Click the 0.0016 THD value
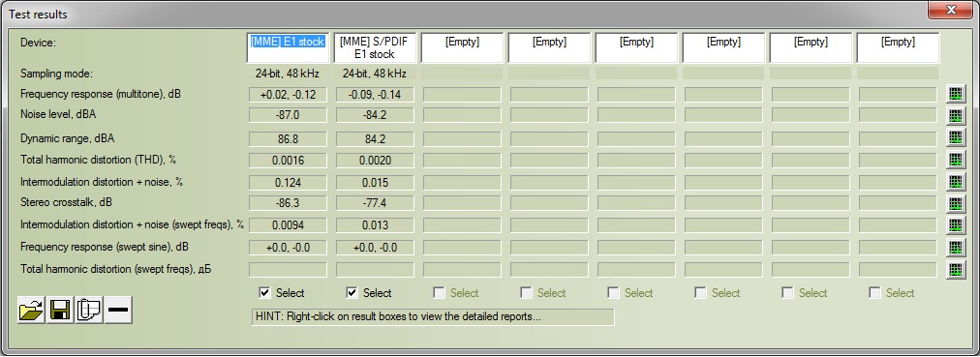Image resolution: width=980 pixels, height=357 pixels. point(288,161)
